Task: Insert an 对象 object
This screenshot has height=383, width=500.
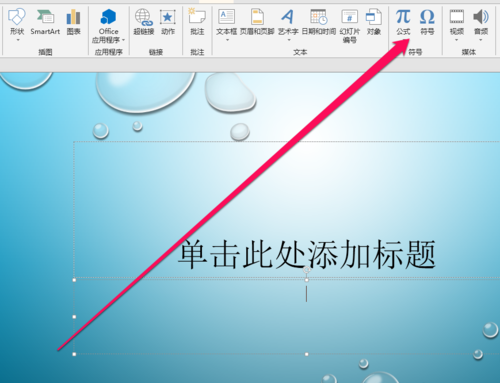Action: click(374, 23)
